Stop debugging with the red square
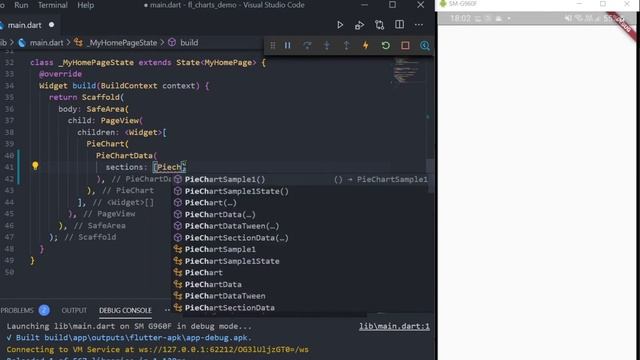This screenshot has height=360, width=640. pyautogui.click(x=405, y=45)
